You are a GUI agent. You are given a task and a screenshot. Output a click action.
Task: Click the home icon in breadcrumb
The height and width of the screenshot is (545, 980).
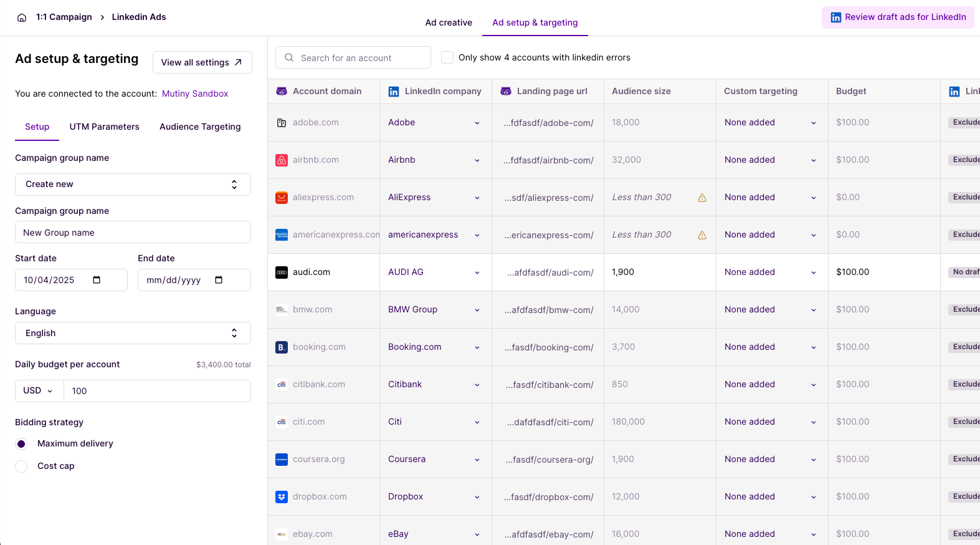pyautogui.click(x=22, y=17)
